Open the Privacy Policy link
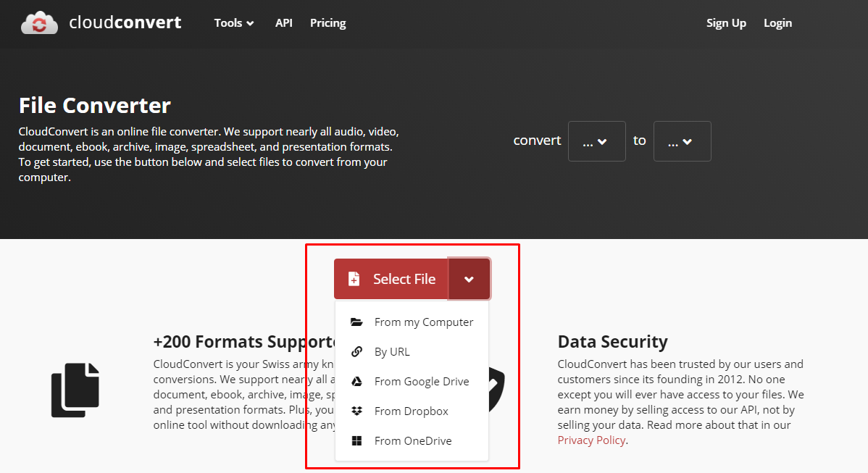The height and width of the screenshot is (473, 868). [591, 440]
